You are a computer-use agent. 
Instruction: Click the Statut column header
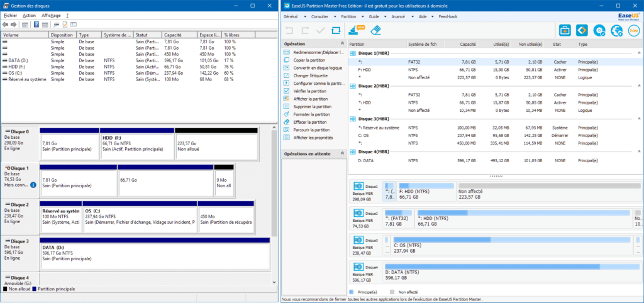(148, 35)
